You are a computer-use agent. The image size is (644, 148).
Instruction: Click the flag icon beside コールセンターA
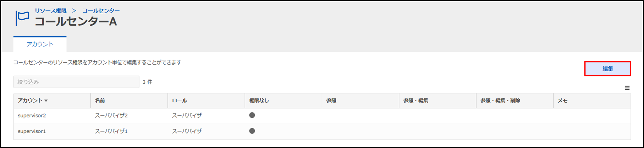click(22, 18)
